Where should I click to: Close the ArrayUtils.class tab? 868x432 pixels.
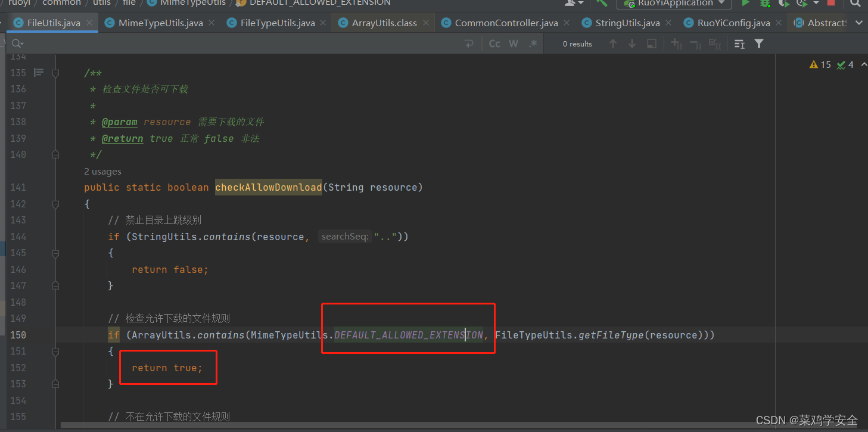pos(425,23)
